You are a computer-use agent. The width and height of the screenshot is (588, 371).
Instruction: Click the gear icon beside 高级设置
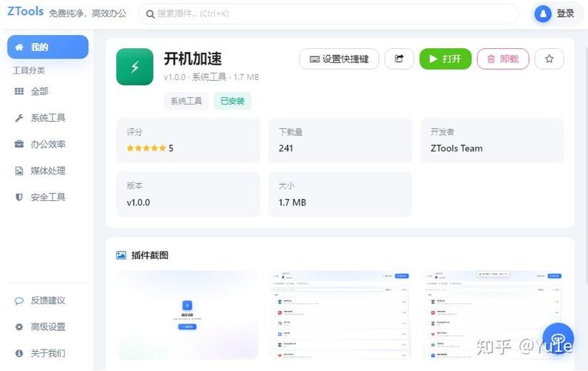(x=19, y=326)
